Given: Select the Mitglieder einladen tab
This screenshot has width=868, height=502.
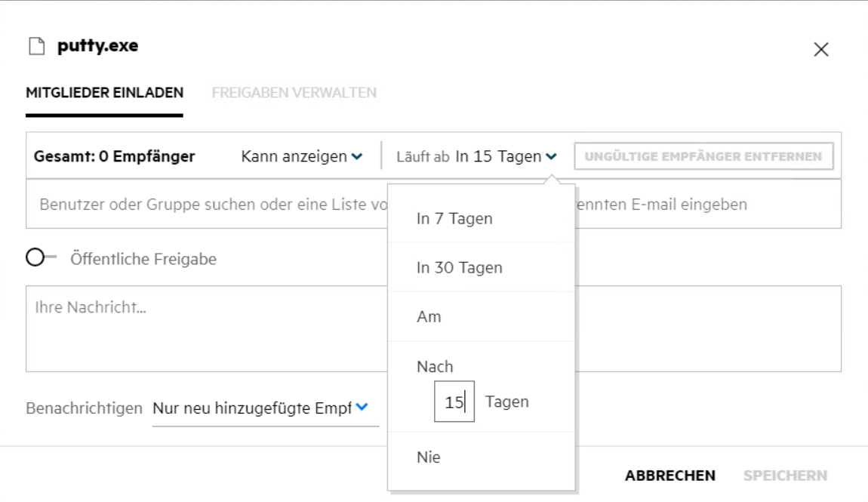Looking at the screenshot, I should (x=104, y=93).
